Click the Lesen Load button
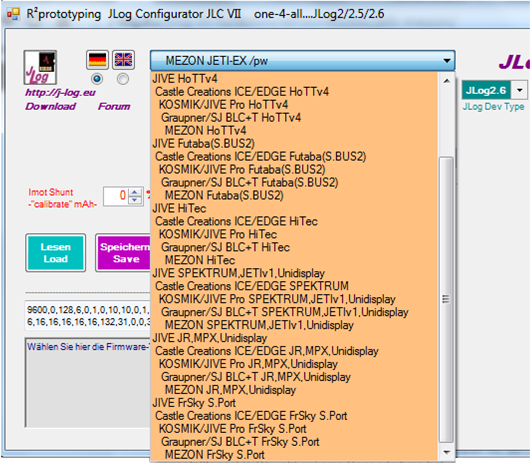Screen dimensions: 532x470 point(56,253)
